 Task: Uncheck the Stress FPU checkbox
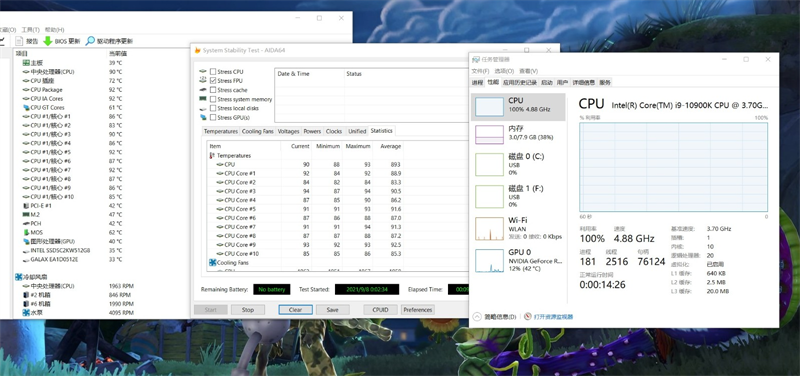(213, 81)
